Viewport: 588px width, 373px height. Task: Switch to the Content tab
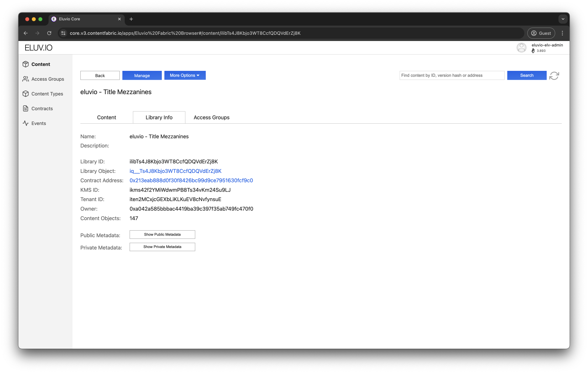(107, 117)
